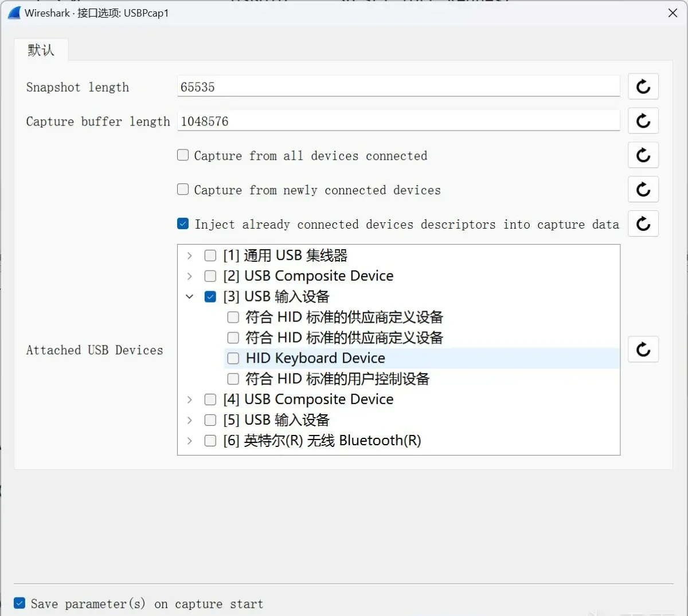Reset the 'Capture from all devices connected' option

(x=643, y=155)
